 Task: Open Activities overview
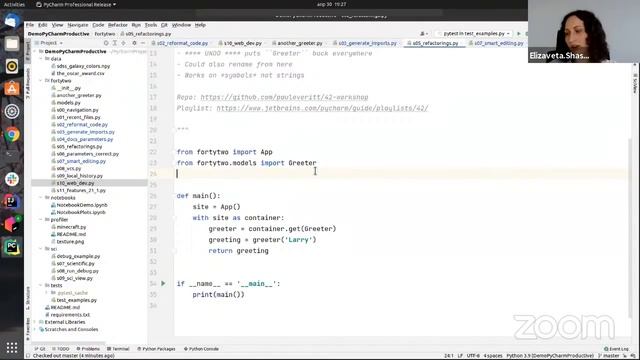pos(14,4)
